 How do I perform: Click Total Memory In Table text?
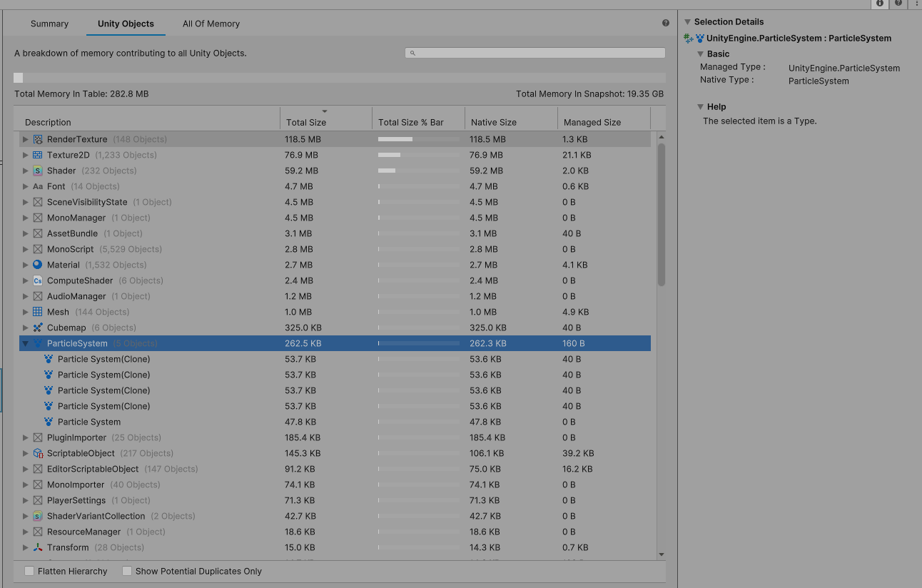(81, 93)
